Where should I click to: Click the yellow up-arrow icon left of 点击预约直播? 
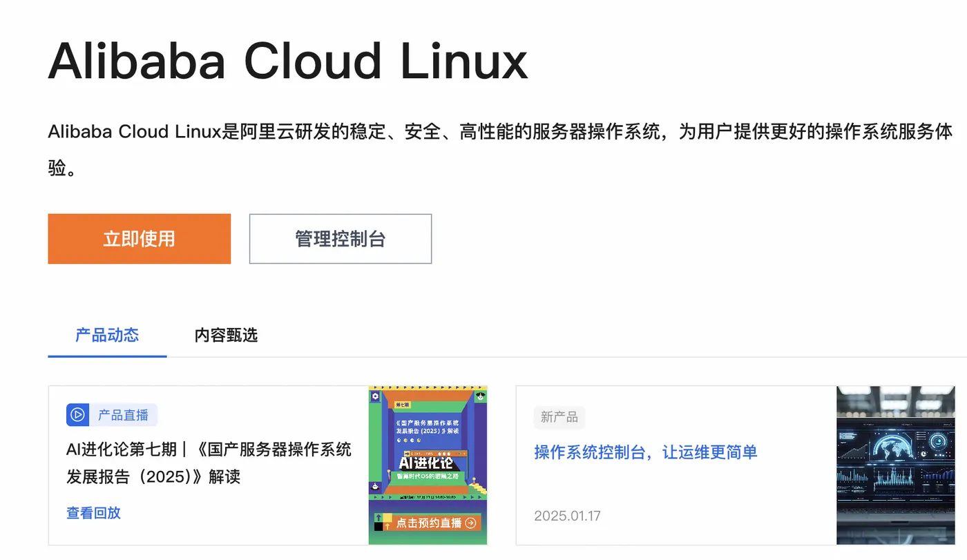pos(387,525)
